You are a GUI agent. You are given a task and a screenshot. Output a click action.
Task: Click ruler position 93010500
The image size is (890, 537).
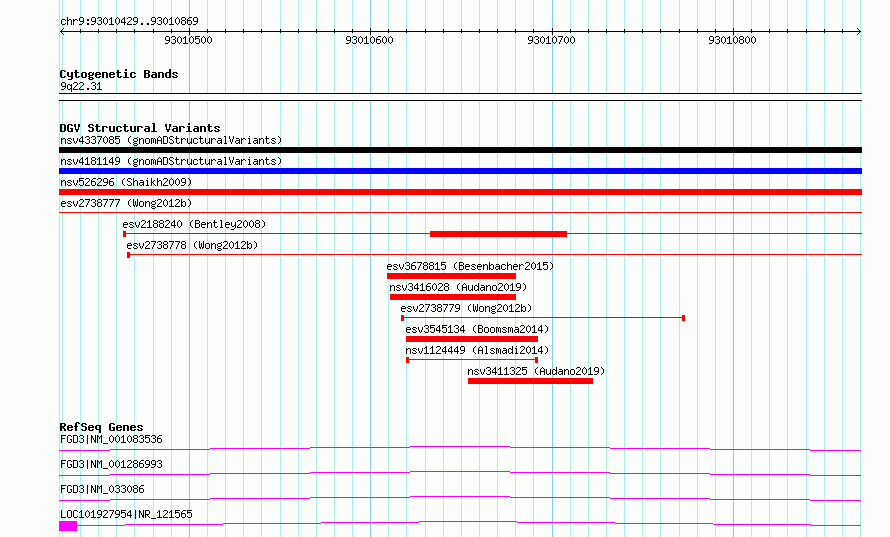pyautogui.click(x=188, y=40)
